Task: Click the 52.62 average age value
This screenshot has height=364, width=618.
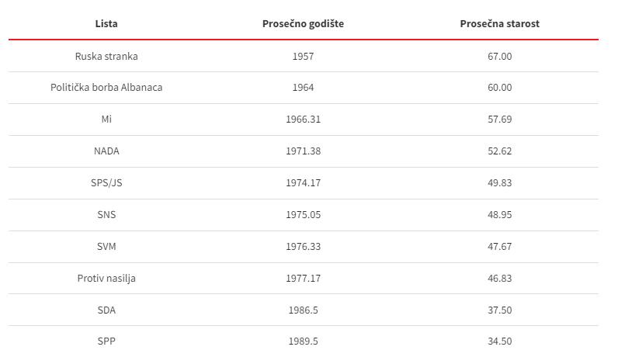Action: pos(500,151)
